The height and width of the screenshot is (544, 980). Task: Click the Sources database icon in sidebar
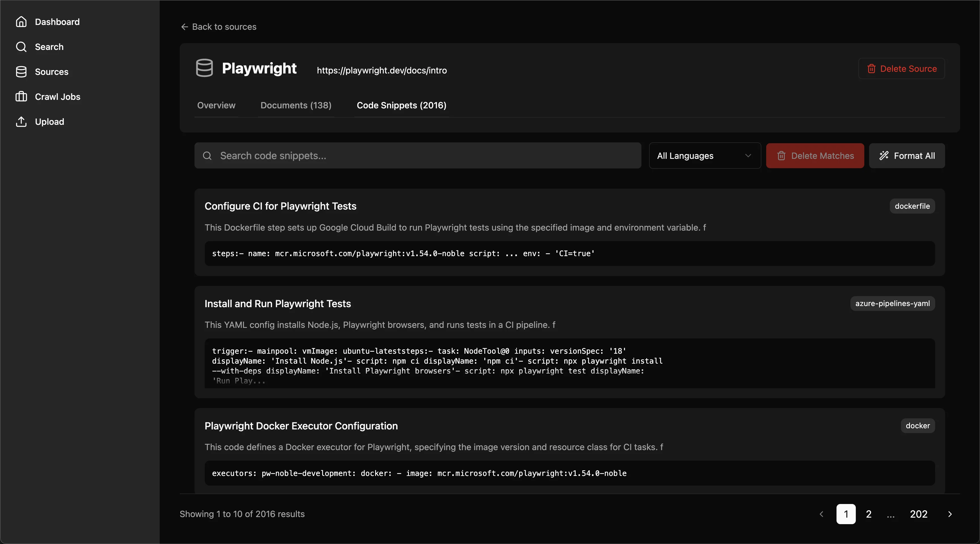click(21, 72)
